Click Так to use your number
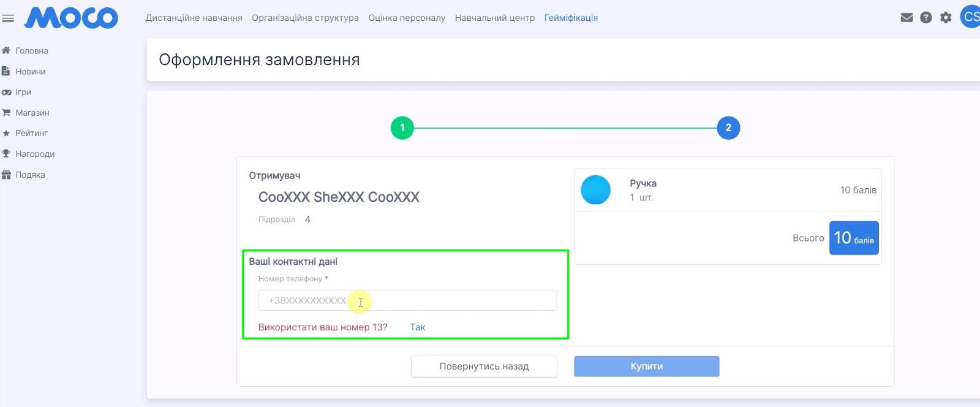 pos(418,327)
